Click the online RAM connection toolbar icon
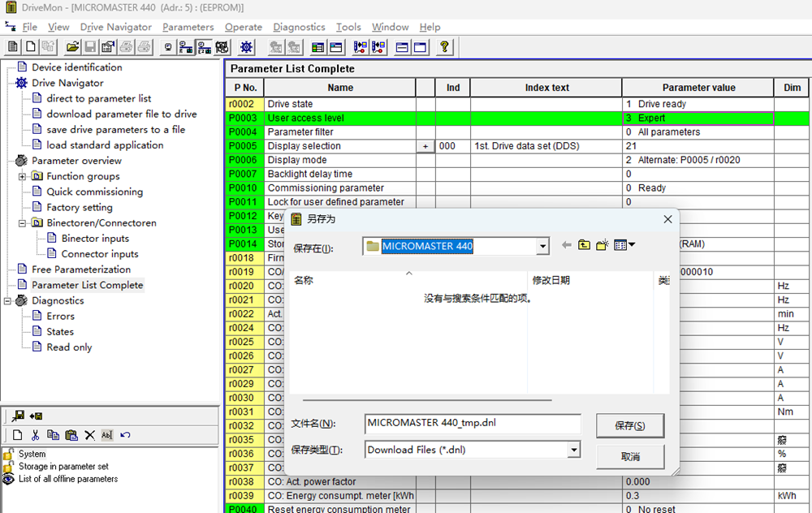This screenshot has width=812, height=513. 186,47
